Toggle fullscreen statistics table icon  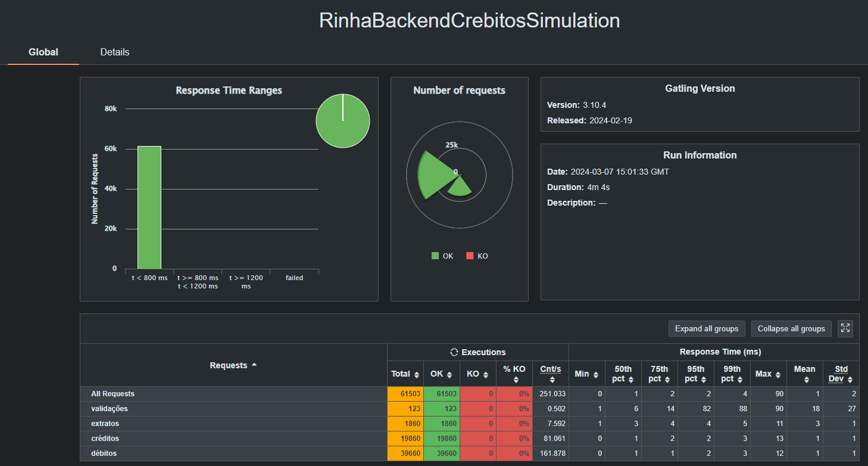pyautogui.click(x=845, y=328)
